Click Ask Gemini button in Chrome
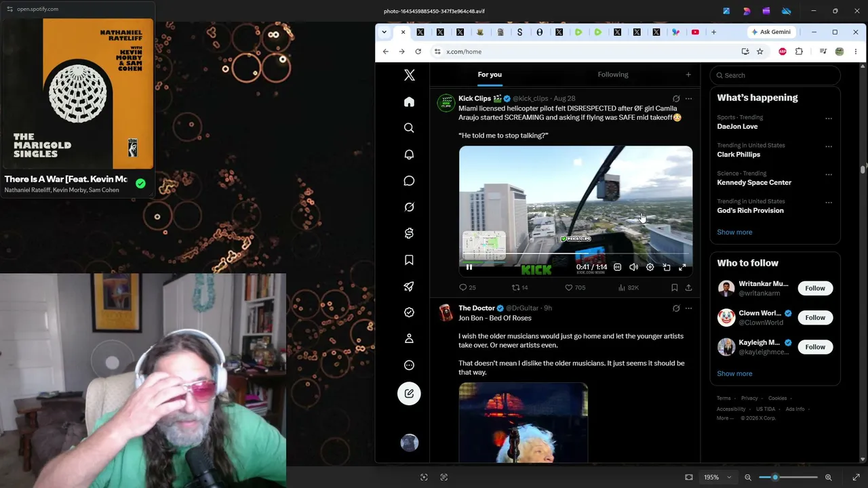The height and width of the screenshot is (488, 868). [x=771, y=32]
